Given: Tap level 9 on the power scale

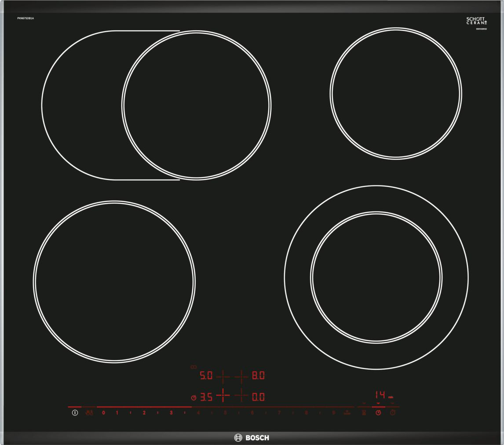Looking at the screenshot, I should coord(334,412).
